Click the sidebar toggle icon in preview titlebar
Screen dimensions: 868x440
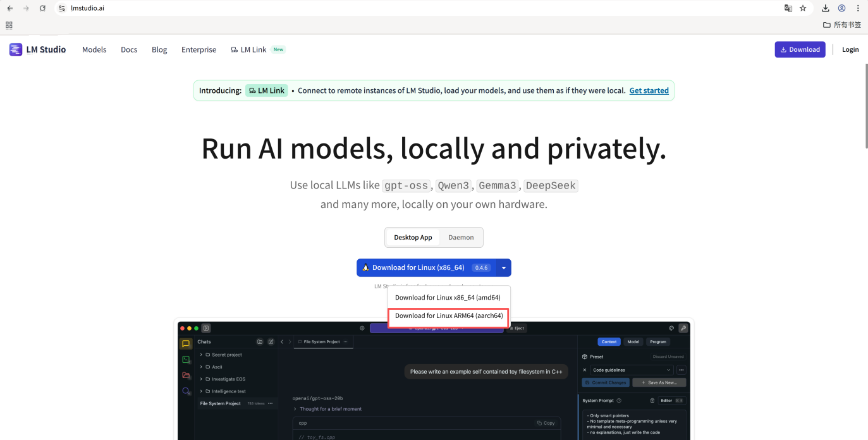point(206,328)
